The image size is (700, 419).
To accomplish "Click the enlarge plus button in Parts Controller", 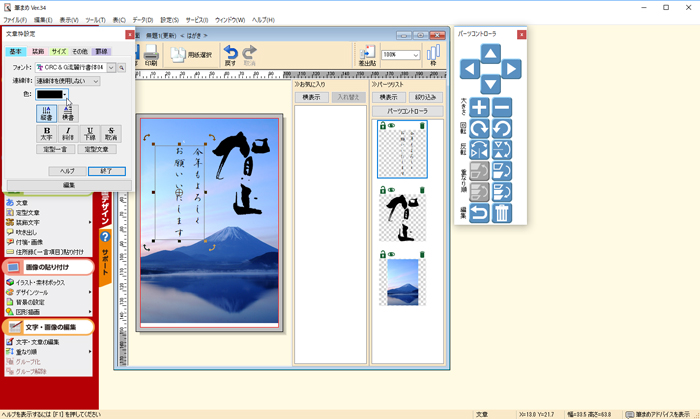I will [x=479, y=108].
